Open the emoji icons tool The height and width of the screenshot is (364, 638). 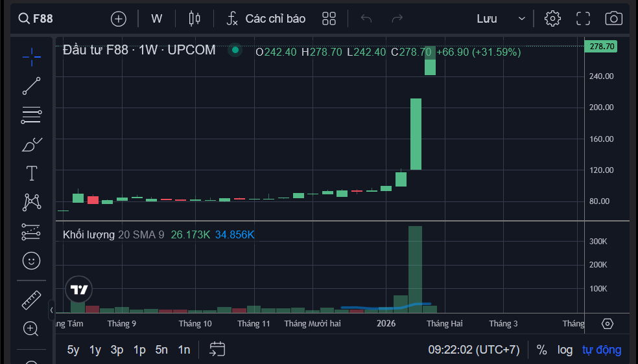pyautogui.click(x=31, y=260)
